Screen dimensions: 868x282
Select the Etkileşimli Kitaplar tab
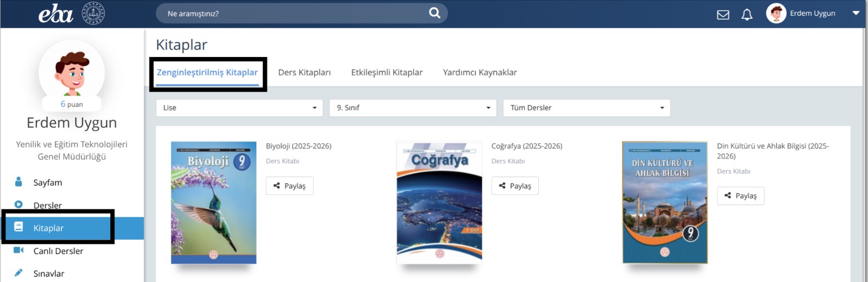[x=387, y=73]
